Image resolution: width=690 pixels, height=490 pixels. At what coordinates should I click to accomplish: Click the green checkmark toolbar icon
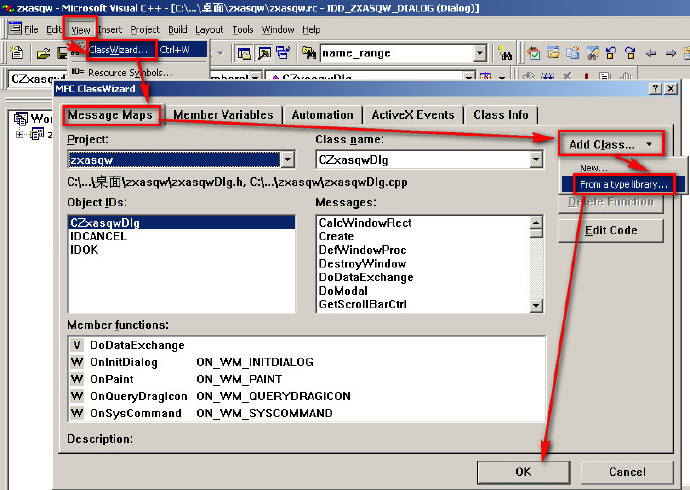coord(534,54)
